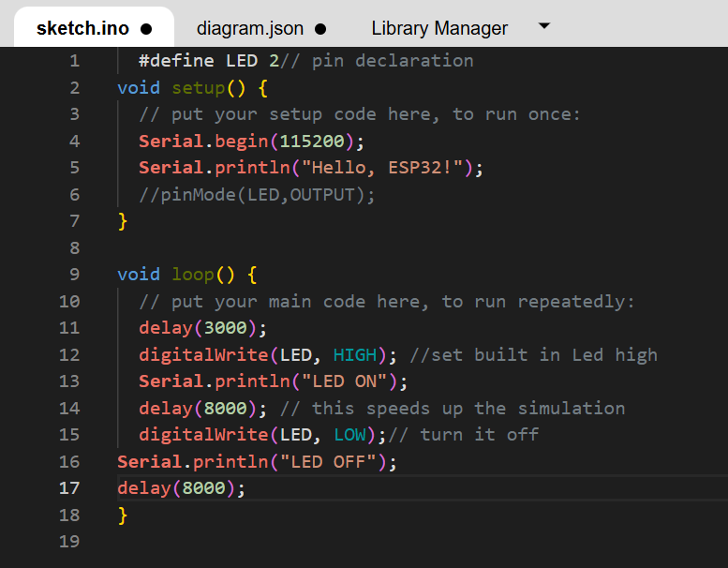This screenshot has height=568, width=728.
Task: Click the 'digitalWrite(LED, LOW);' statement
Action: tap(262, 435)
